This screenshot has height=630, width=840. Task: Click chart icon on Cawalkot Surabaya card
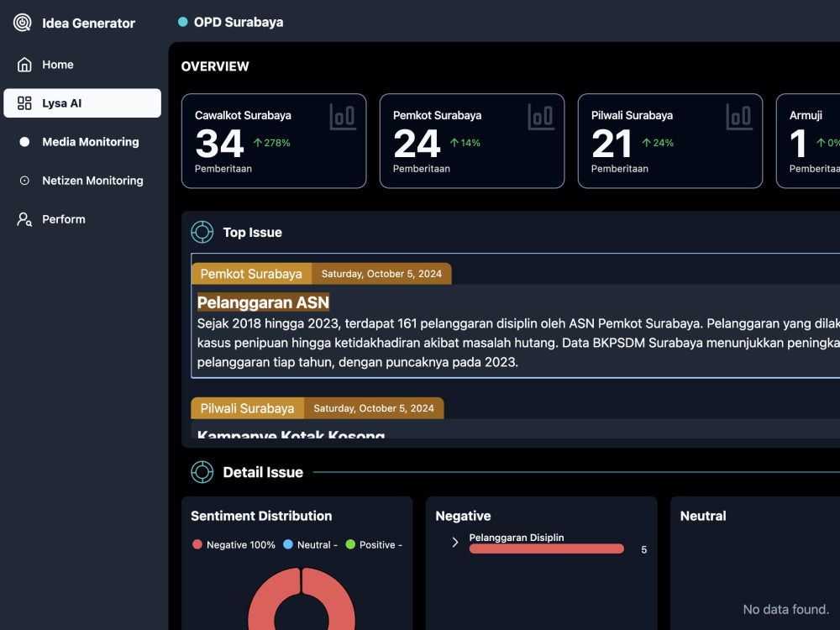(343, 117)
